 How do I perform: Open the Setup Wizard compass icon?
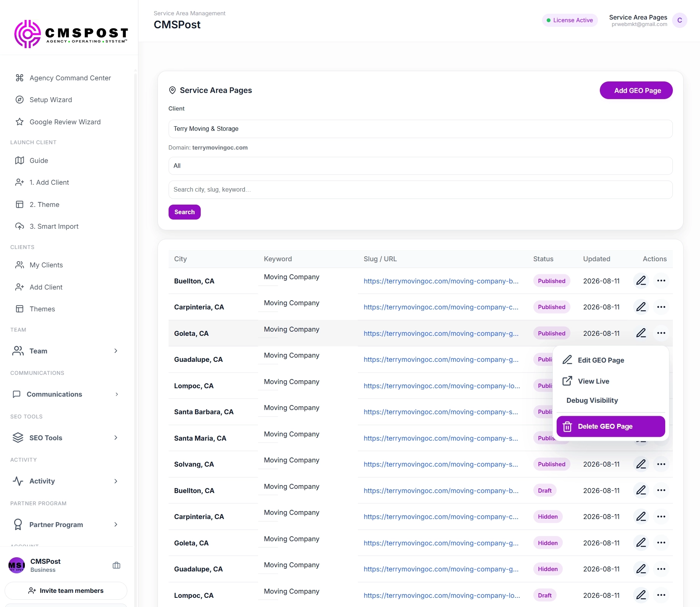[19, 100]
